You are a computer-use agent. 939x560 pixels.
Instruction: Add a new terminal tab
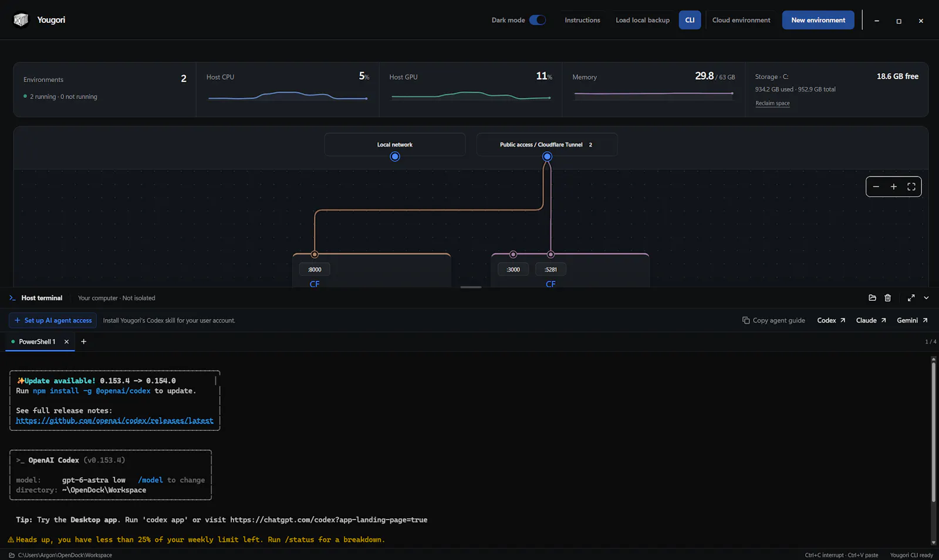coord(83,342)
